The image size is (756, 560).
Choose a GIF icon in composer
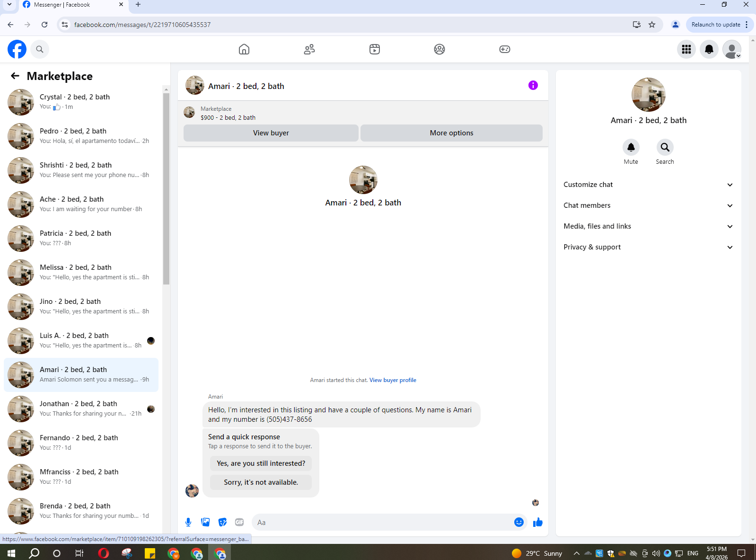coord(239,522)
